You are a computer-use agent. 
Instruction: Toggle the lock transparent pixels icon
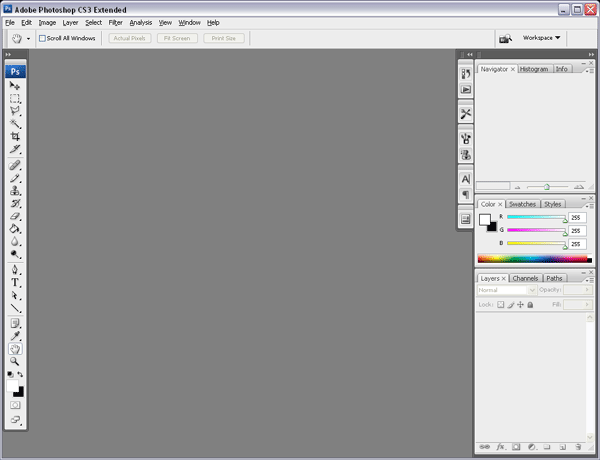501,305
